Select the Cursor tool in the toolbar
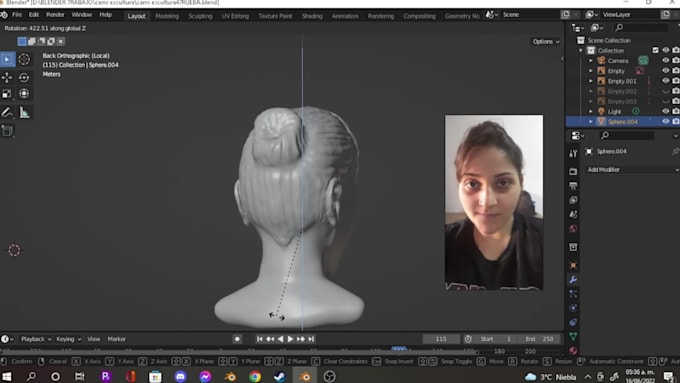The width and height of the screenshot is (680, 383). [24, 59]
